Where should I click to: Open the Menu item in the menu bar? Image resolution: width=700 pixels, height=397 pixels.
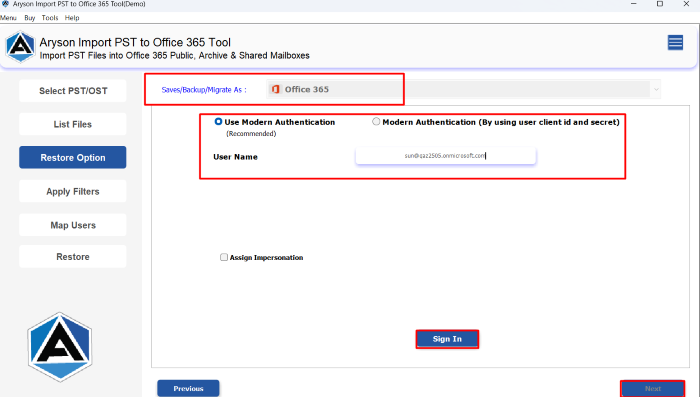click(8, 18)
